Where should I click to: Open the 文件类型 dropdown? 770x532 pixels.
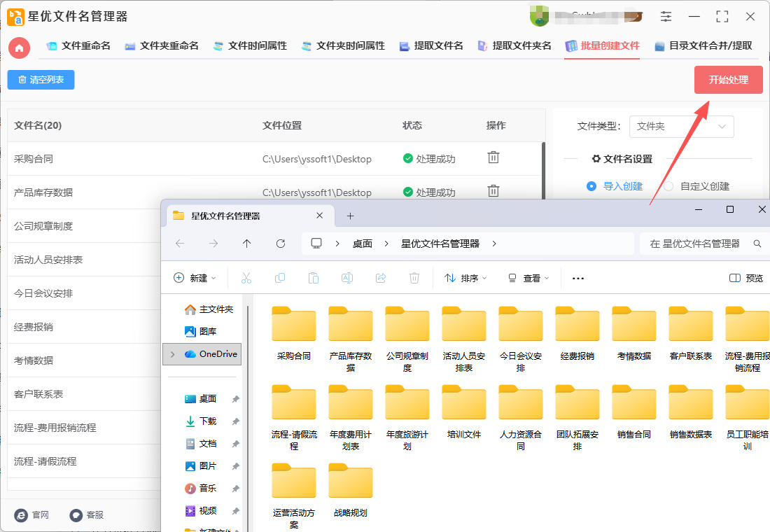pyautogui.click(x=681, y=127)
